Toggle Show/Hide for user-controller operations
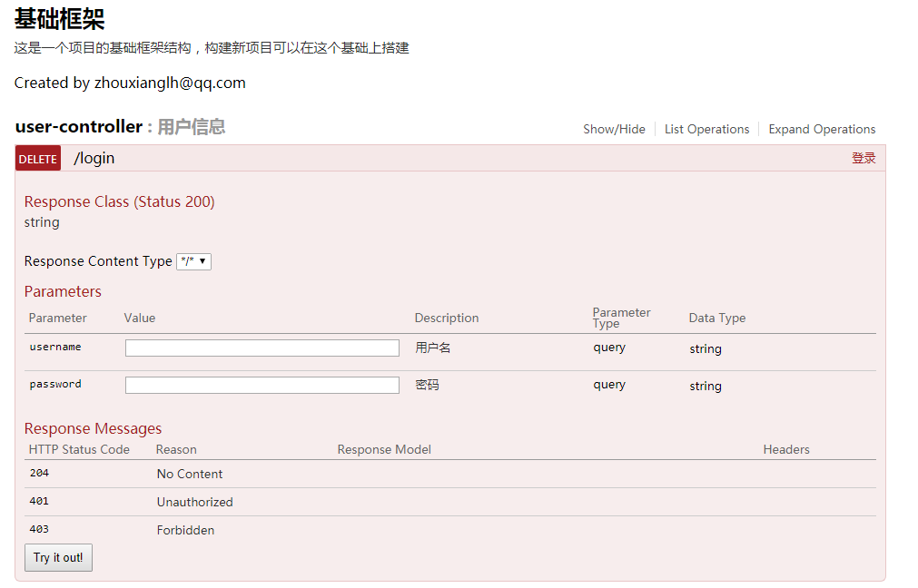Screen dimensions: 918x588 click(614, 129)
